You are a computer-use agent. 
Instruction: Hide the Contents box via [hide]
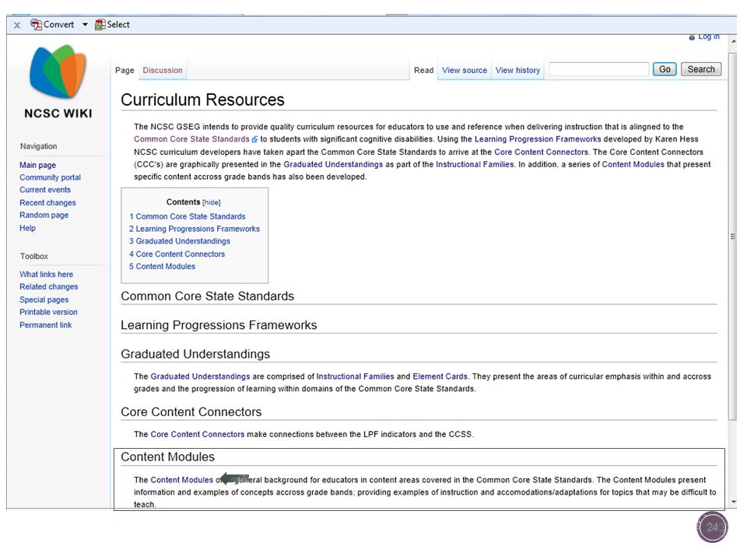click(212, 202)
